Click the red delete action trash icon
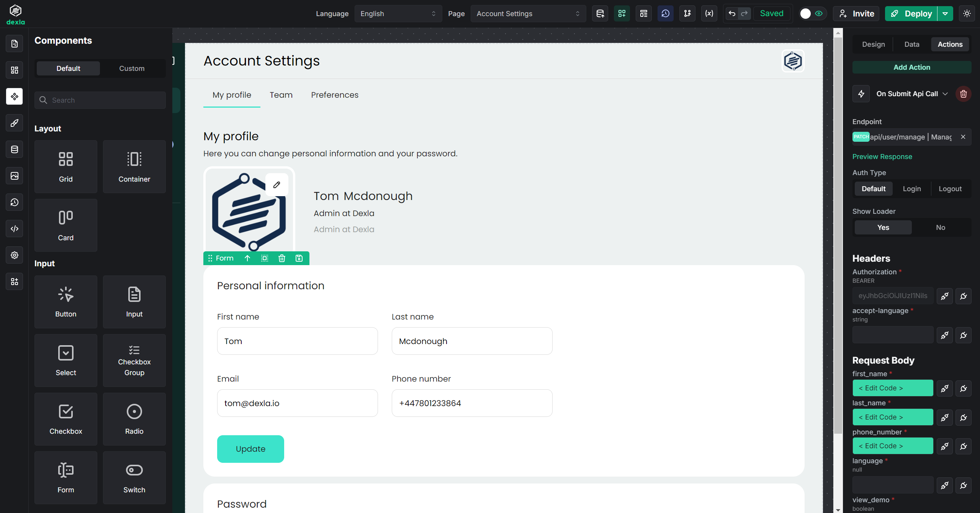The image size is (980, 513). (x=963, y=94)
